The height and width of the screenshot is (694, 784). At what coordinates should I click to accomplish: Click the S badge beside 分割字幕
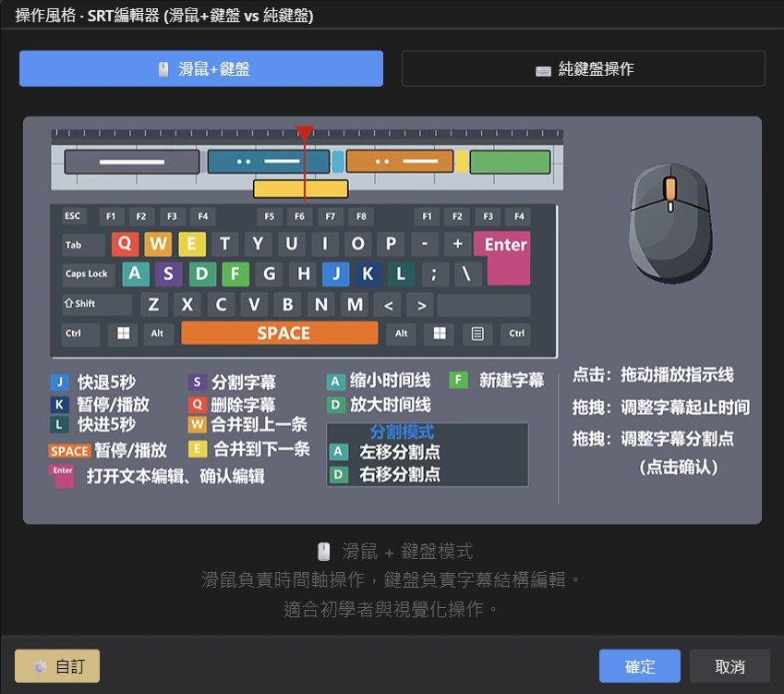[197, 383]
